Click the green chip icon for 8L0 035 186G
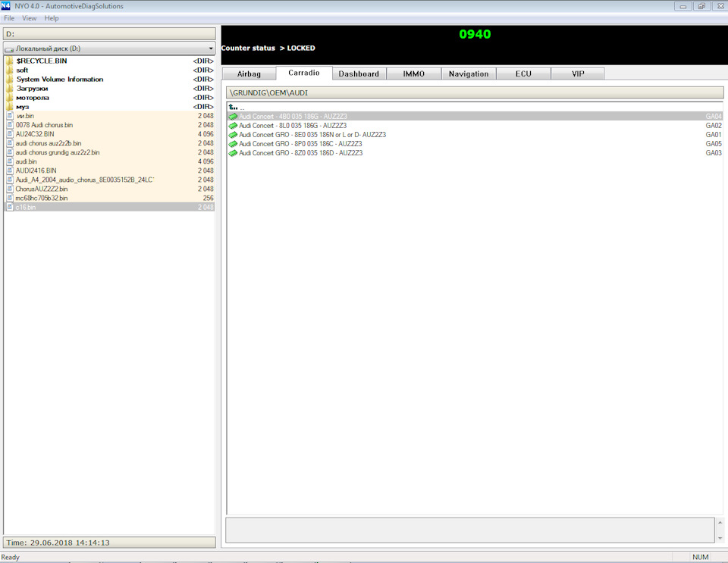Screen dimensions: 728x563 click(233, 126)
